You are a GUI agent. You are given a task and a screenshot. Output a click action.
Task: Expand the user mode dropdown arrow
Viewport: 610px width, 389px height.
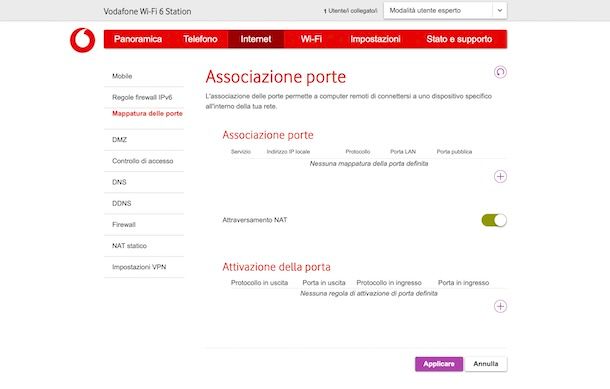[x=500, y=11]
